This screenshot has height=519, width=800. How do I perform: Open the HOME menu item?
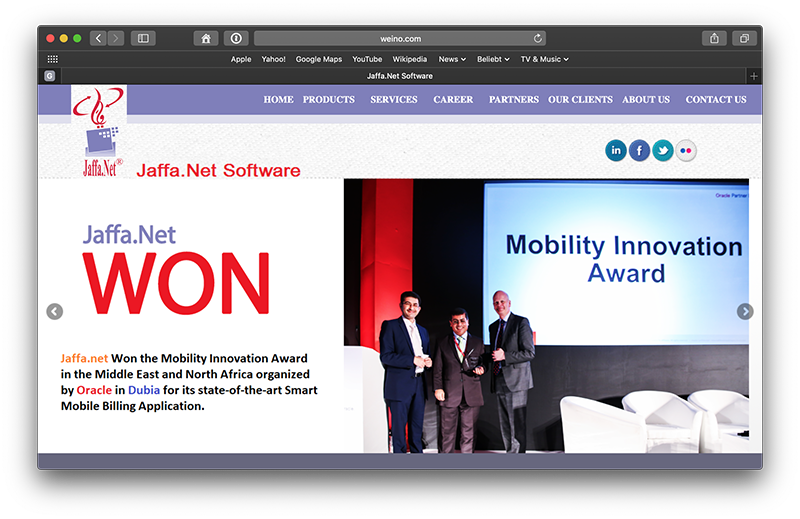[279, 100]
